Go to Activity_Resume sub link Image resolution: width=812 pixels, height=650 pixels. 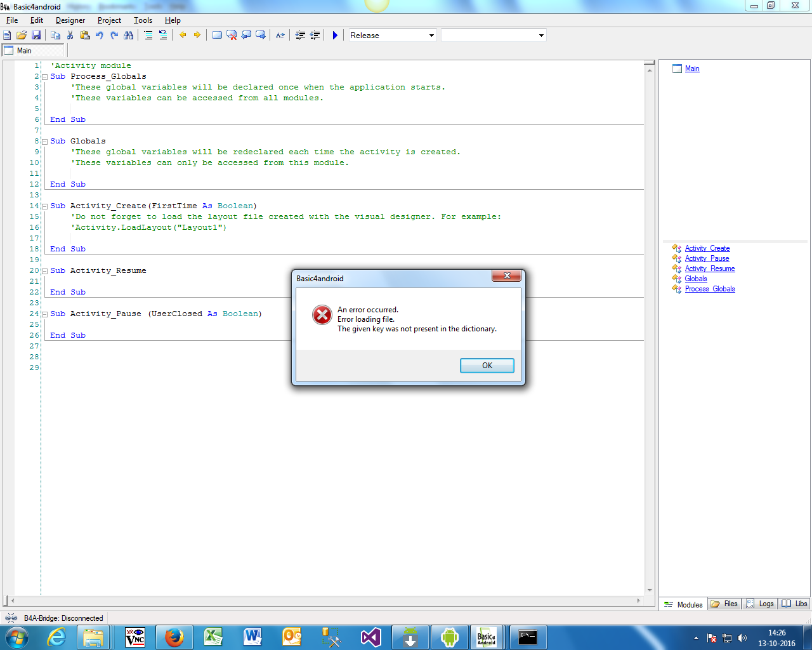710,269
